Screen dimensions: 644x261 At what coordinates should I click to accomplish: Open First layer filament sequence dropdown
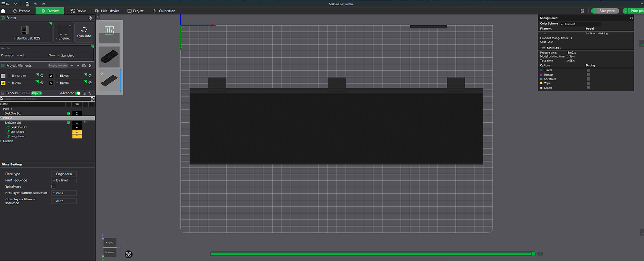point(64,193)
